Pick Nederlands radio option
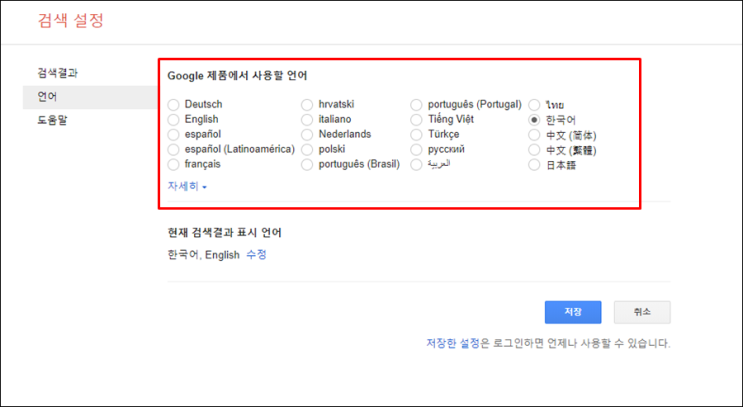Viewport: 743px width, 407px height. tap(307, 135)
